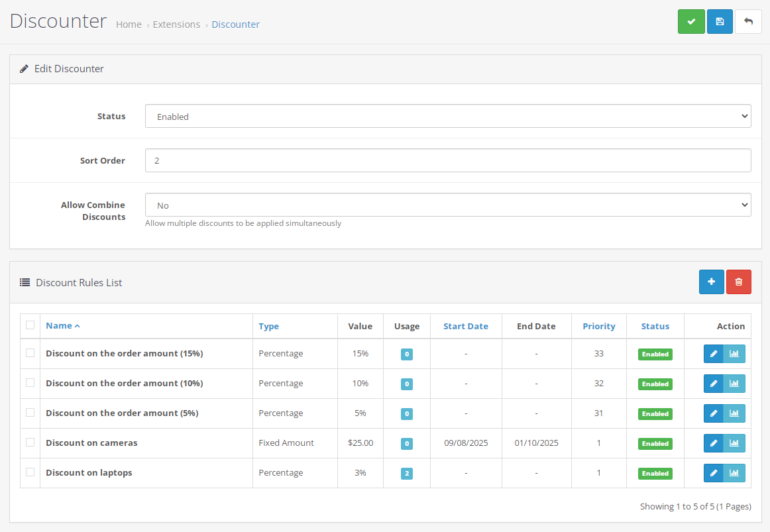Click the 'Fixed Amount' type cell

pos(286,443)
